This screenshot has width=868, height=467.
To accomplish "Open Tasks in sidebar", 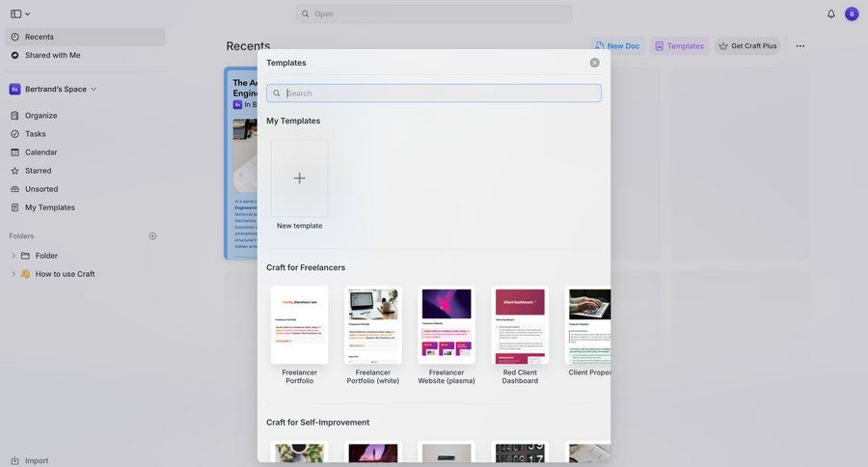I will point(35,133).
